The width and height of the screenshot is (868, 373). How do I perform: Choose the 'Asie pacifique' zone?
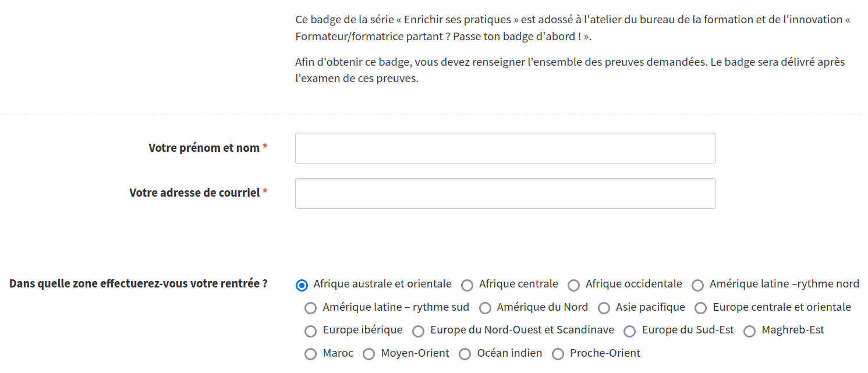tap(604, 308)
